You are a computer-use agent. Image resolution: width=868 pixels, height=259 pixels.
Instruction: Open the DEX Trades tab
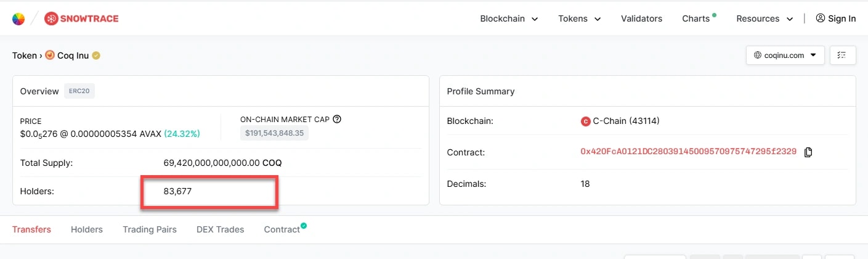pos(220,229)
